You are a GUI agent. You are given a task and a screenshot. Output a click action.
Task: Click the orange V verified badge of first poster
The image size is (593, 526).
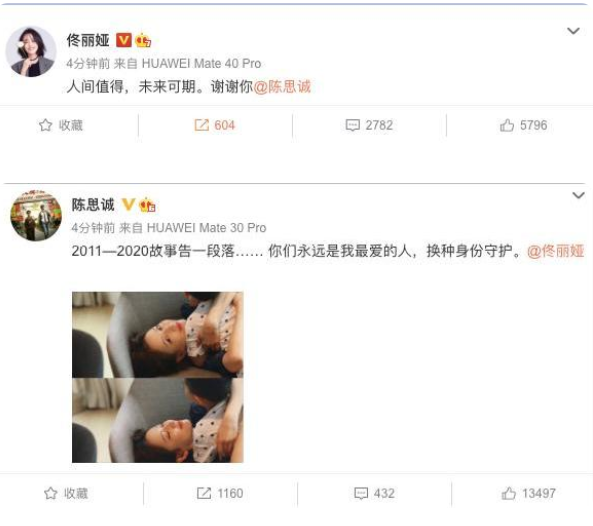tap(124, 40)
